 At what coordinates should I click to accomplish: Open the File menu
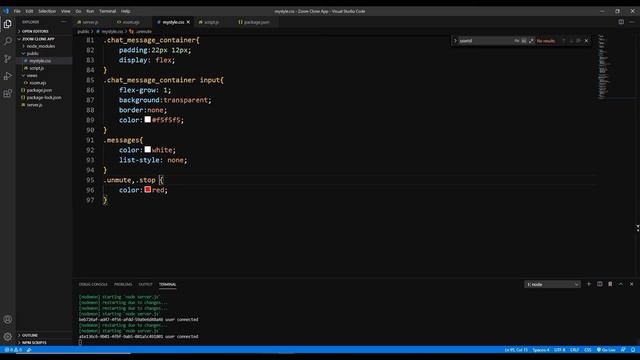click(17, 11)
